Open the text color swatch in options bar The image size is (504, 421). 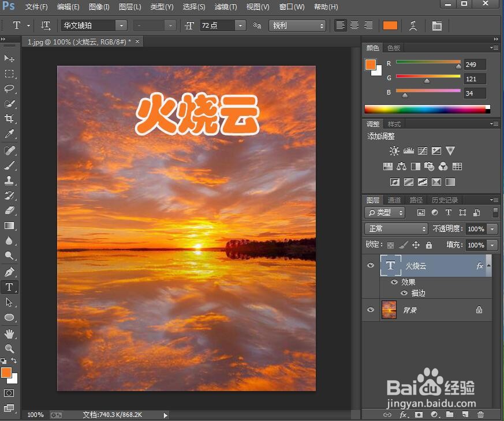(x=390, y=25)
